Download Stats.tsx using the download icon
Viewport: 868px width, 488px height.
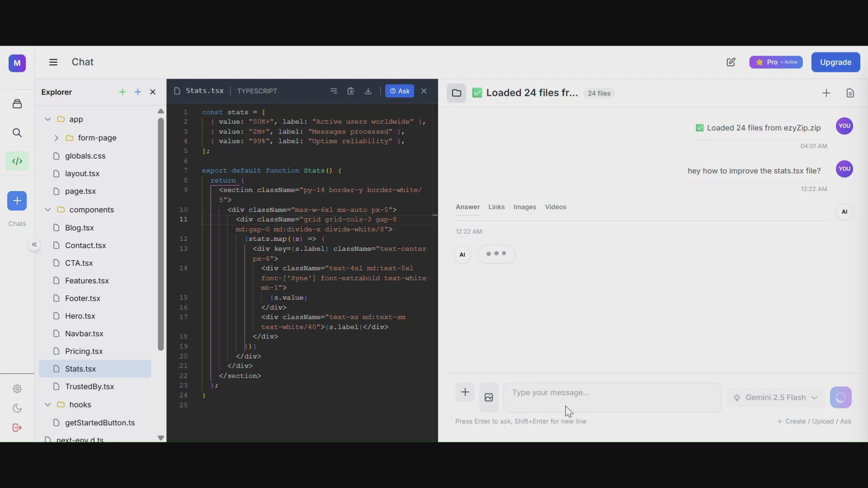coord(368,91)
